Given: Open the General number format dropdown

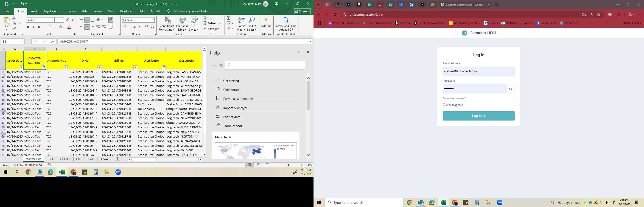Looking at the screenshot, I should click(x=153, y=20).
